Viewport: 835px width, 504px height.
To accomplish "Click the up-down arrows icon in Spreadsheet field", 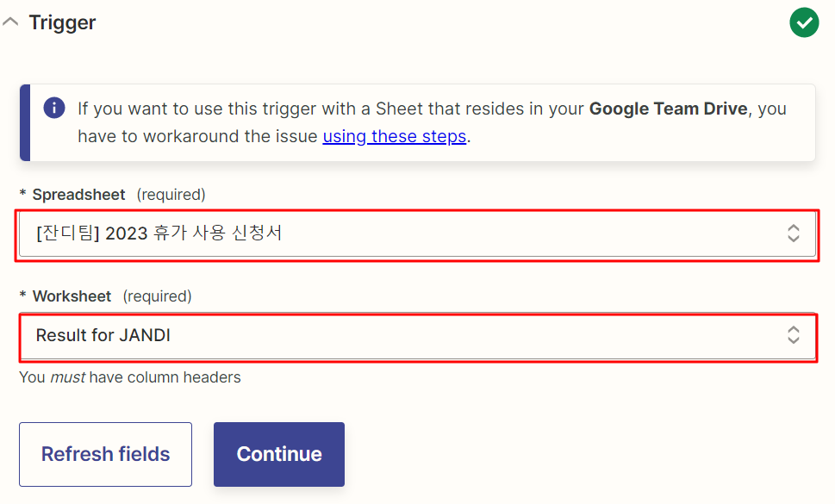I will [x=794, y=233].
